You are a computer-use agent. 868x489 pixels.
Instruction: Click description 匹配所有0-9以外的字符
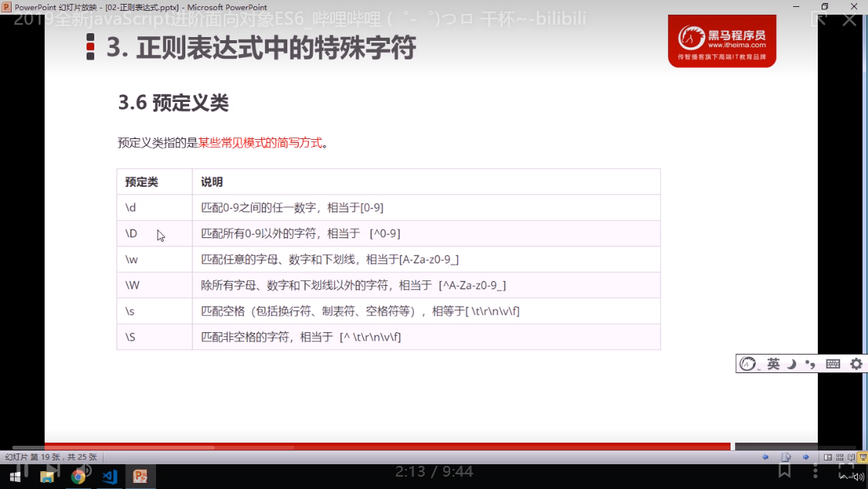[x=259, y=234]
